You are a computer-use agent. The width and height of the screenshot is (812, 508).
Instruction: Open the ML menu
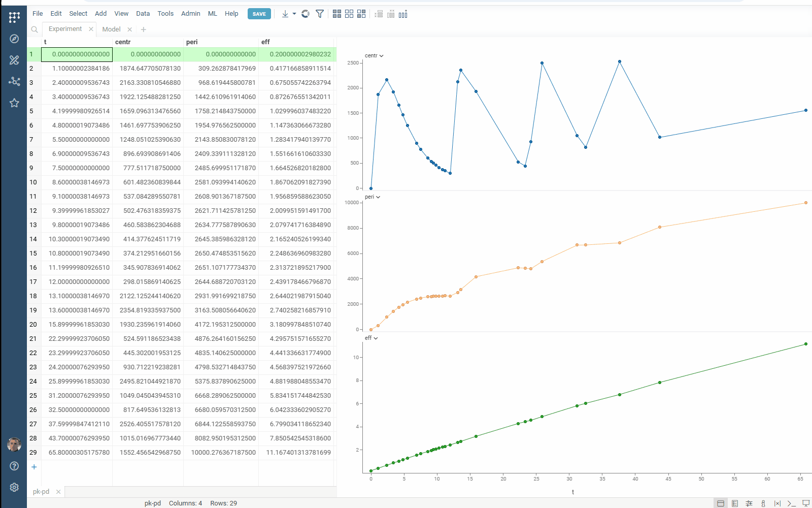coord(212,14)
